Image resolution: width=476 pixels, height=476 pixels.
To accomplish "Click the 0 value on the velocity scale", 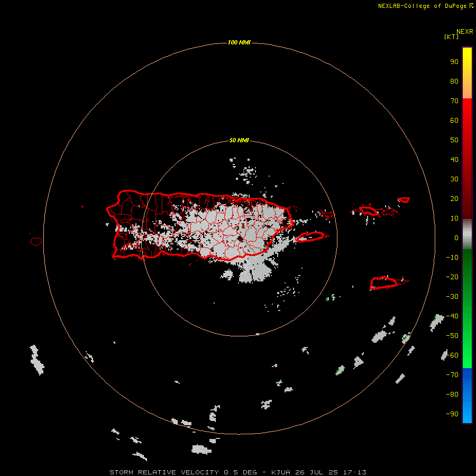I will [456, 238].
